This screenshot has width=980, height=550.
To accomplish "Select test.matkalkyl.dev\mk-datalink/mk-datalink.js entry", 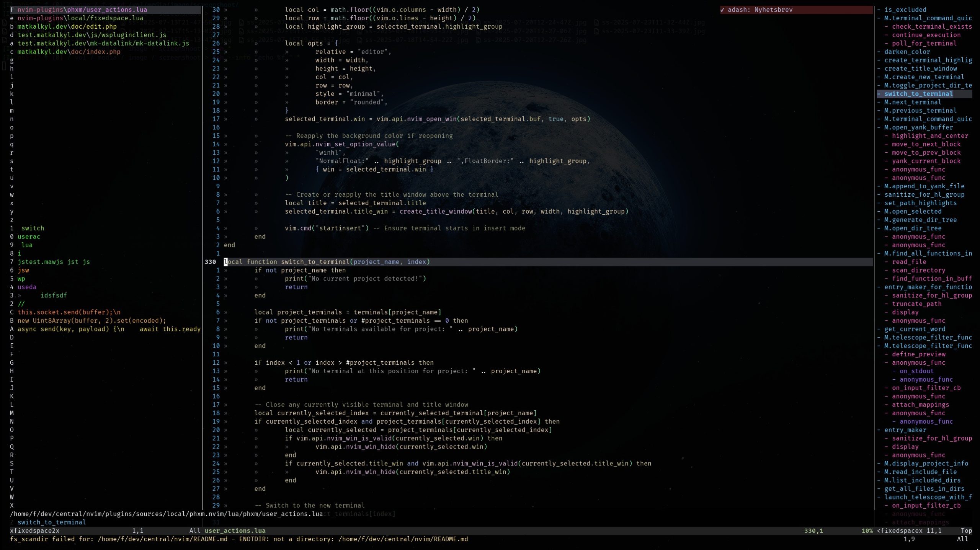I will pos(103,43).
